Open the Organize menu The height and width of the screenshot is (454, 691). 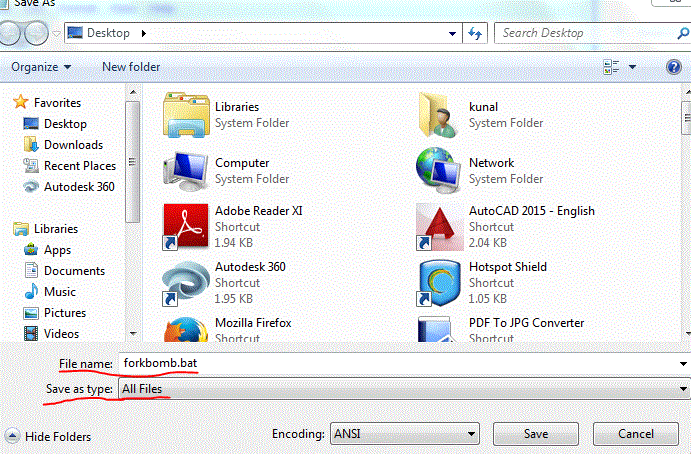[41, 67]
